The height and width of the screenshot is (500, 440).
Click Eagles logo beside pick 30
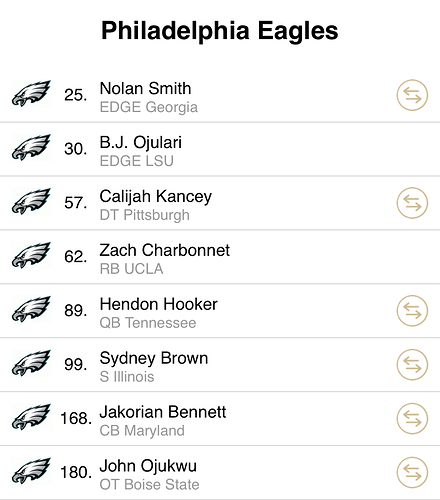(x=31, y=148)
